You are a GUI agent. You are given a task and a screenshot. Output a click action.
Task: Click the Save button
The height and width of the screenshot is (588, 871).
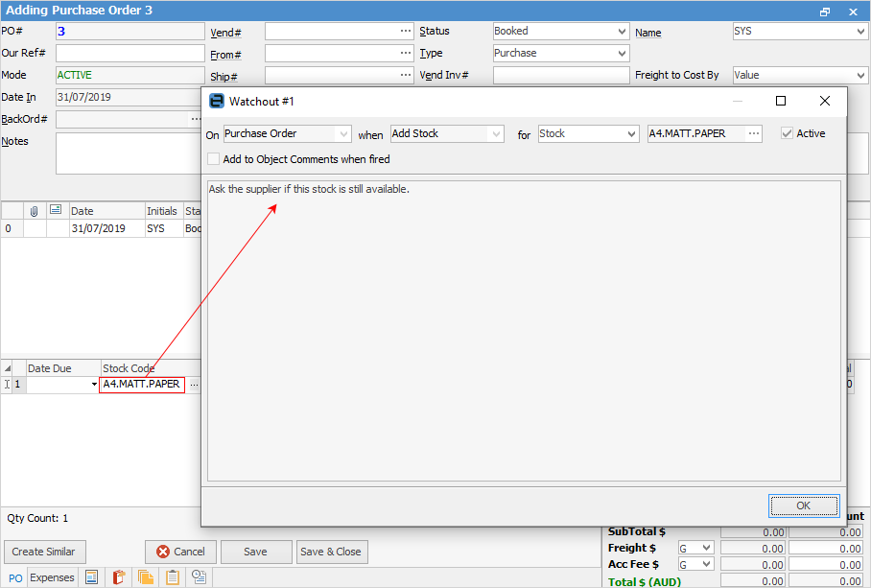pyautogui.click(x=256, y=552)
